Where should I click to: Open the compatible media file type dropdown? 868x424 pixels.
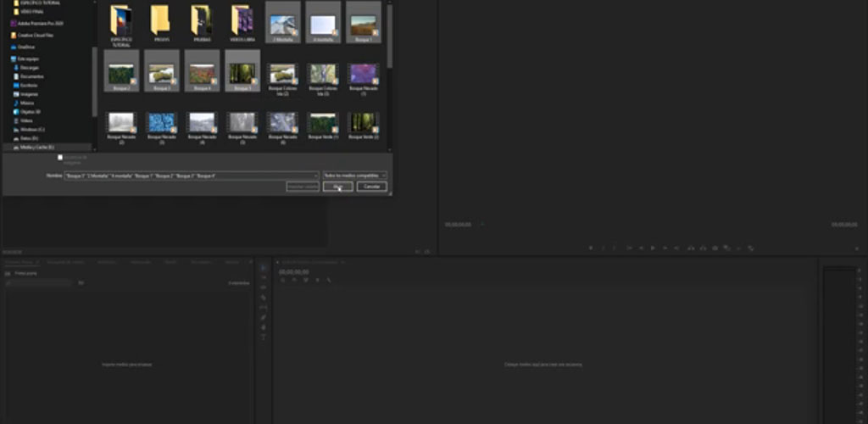coord(354,176)
